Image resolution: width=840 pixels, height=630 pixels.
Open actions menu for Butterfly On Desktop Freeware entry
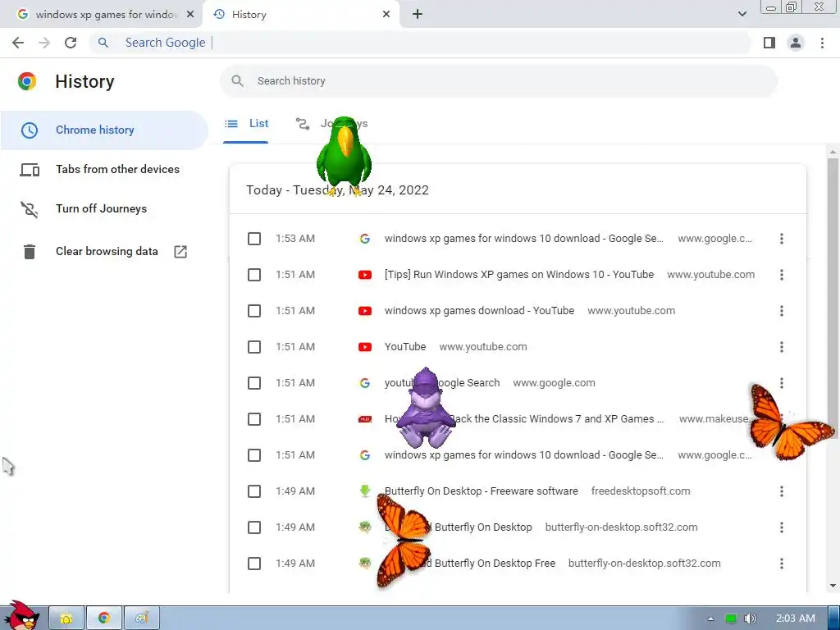(782, 491)
